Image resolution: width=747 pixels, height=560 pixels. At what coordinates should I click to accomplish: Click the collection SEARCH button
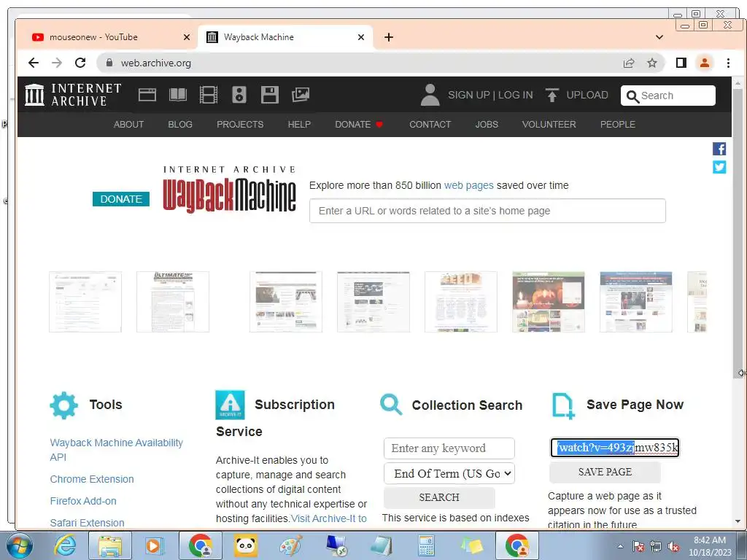click(x=439, y=497)
